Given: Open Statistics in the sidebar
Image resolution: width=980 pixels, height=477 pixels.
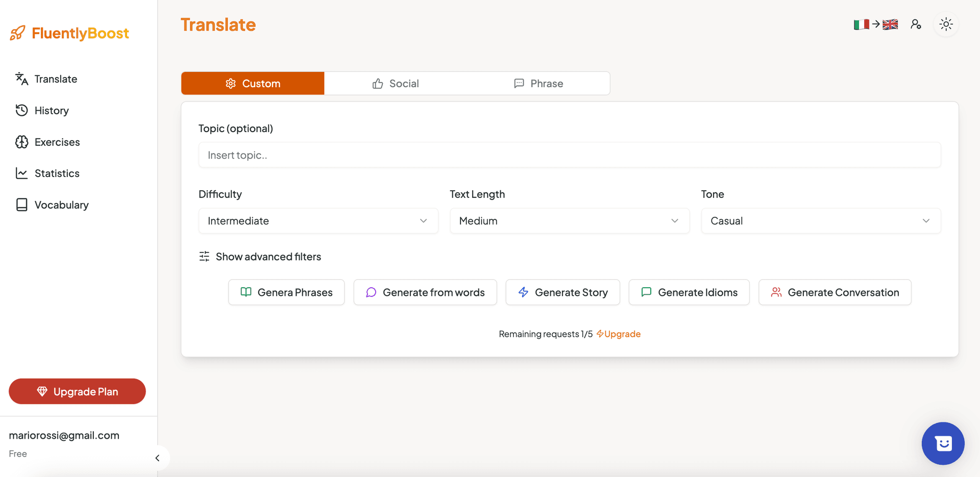Looking at the screenshot, I should (47, 173).
